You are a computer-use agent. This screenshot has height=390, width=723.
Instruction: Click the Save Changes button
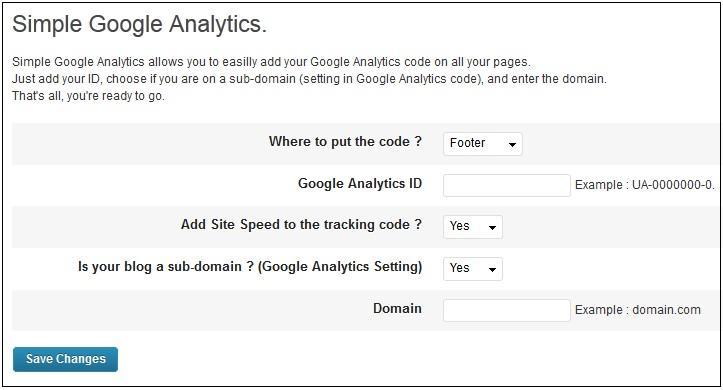(x=65, y=359)
